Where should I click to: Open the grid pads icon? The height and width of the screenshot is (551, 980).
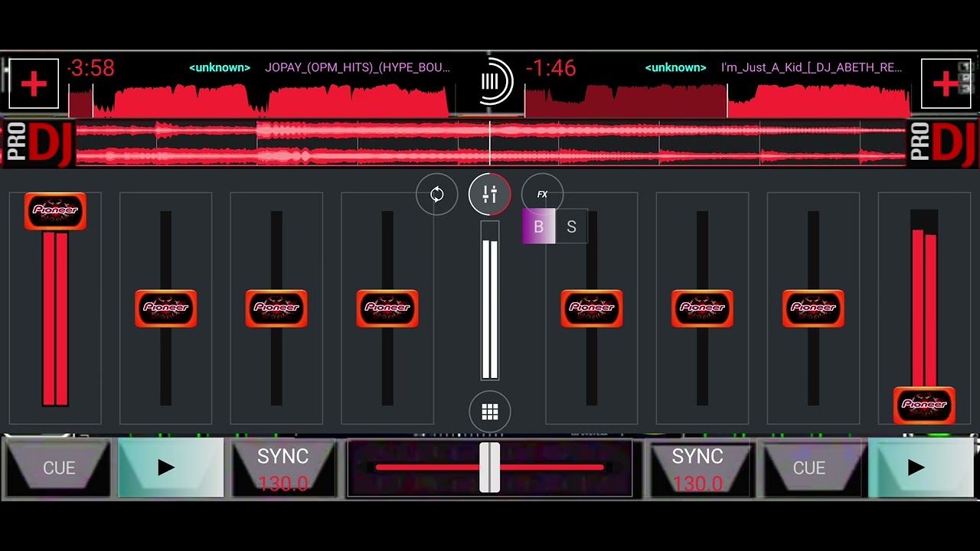click(x=490, y=412)
